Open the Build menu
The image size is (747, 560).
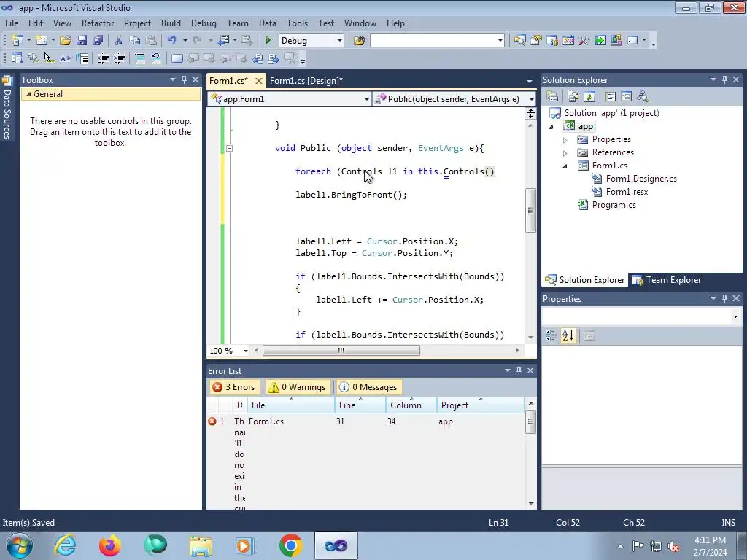[x=171, y=23]
